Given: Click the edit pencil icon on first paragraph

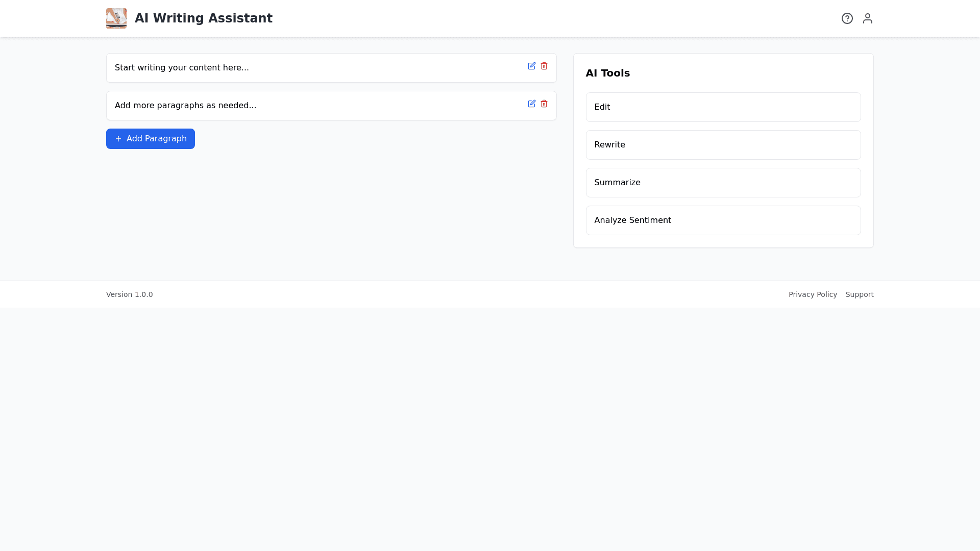Looking at the screenshot, I should [x=532, y=66].
